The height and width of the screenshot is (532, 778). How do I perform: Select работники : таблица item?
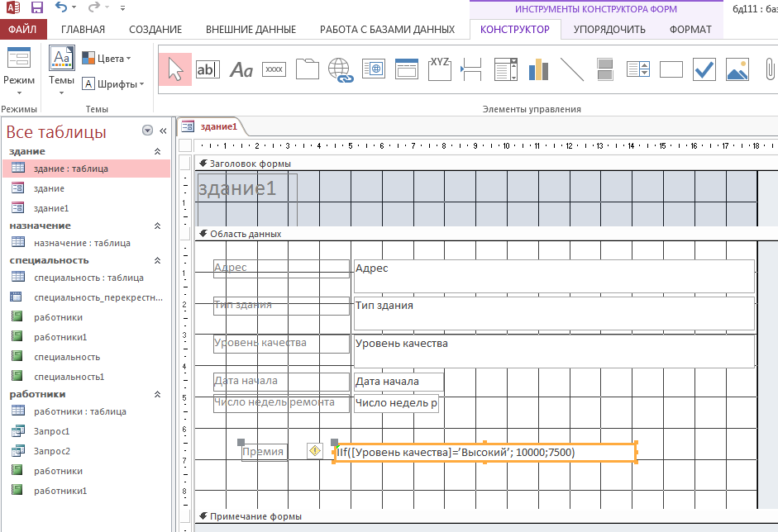(86, 411)
